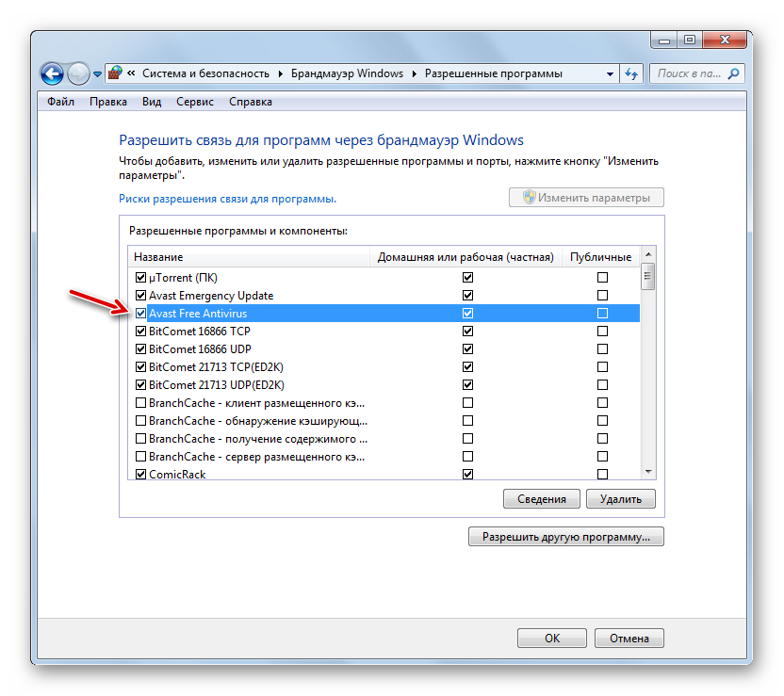Open the recent pages dropdown arrow
This screenshot has width=784, height=696.
97,74
